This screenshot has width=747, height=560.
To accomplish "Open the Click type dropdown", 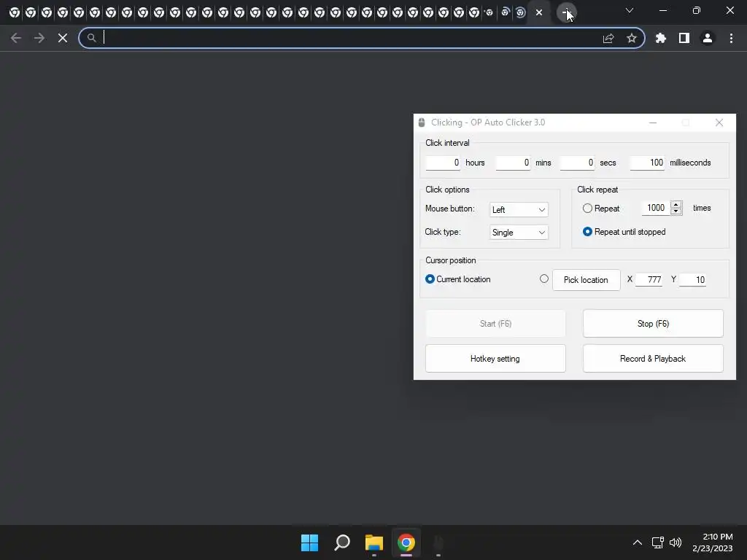I will tap(519, 233).
